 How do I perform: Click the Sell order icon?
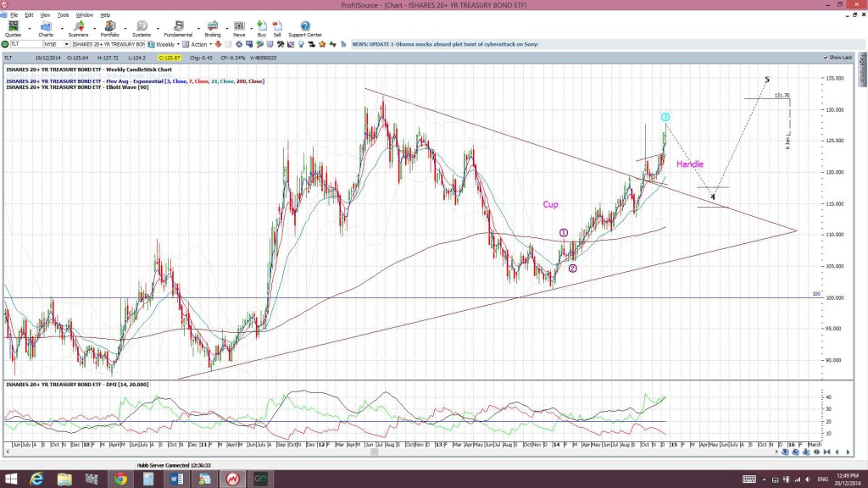(277, 29)
